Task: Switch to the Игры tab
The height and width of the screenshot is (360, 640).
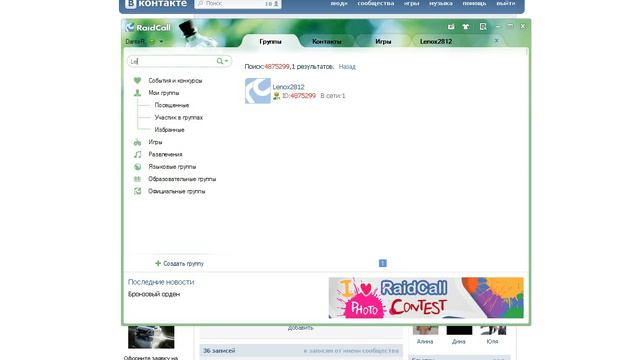Action: [x=383, y=41]
